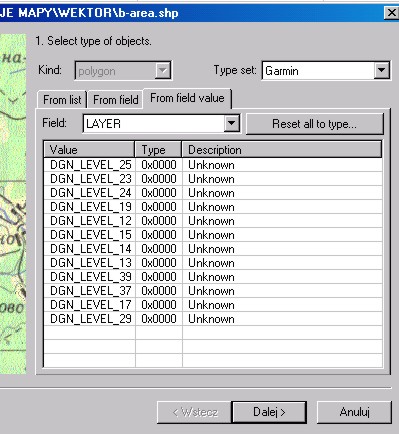Click the Unknown description for DGN_LEVEL_17
Image resolution: width=399 pixels, height=434 pixels.
(211, 305)
